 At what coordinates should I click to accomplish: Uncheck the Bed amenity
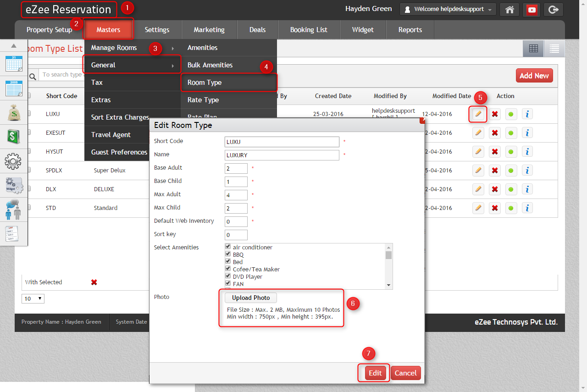[228, 261]
